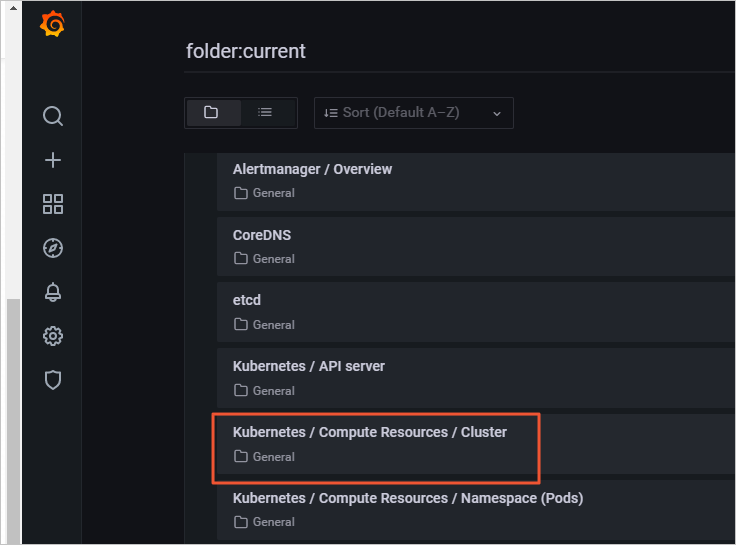Open the Server Admin shield icon

pos(53,380)
